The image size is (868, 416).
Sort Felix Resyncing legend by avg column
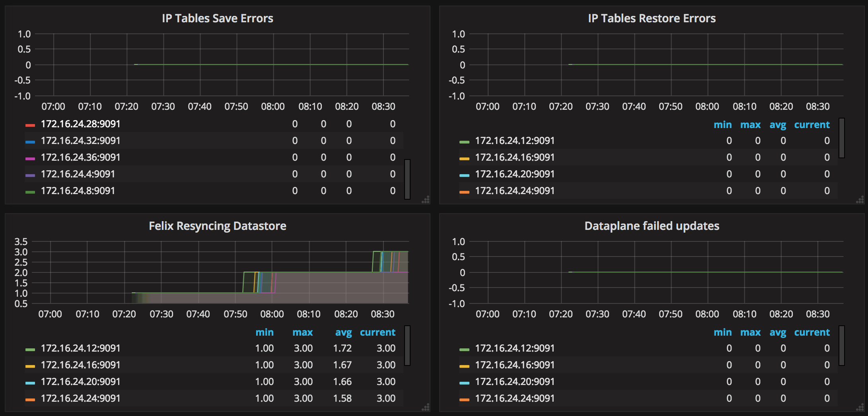(343, 332)
